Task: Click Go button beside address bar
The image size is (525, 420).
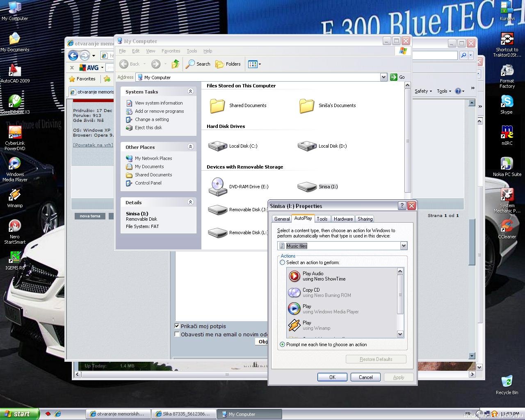Action: click(398, 77)
